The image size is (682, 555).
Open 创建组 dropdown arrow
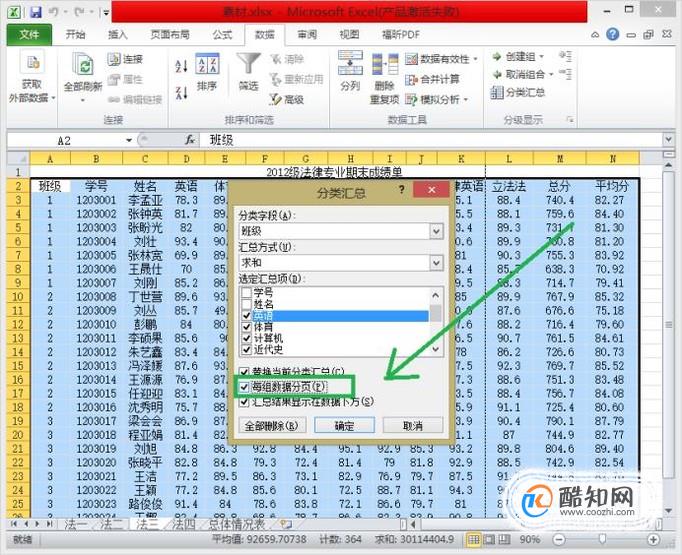point(542,57)
